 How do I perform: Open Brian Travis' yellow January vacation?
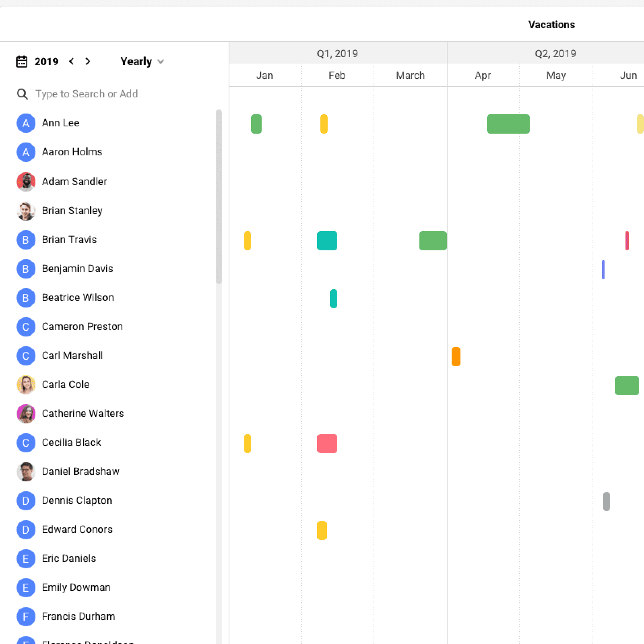pyautogui.click(x=248, y=241)
